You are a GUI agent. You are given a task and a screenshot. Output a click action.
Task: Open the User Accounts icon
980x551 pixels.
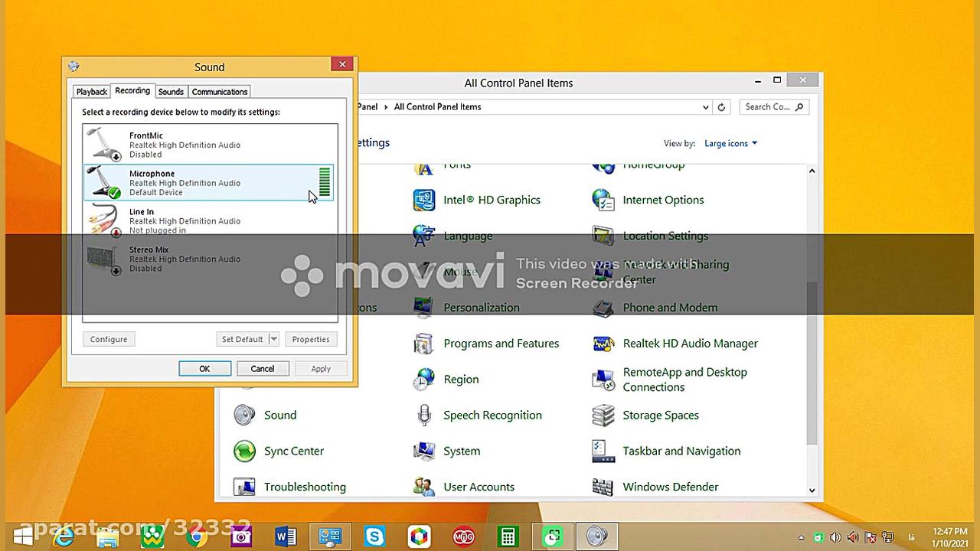(x=424, y=487)
